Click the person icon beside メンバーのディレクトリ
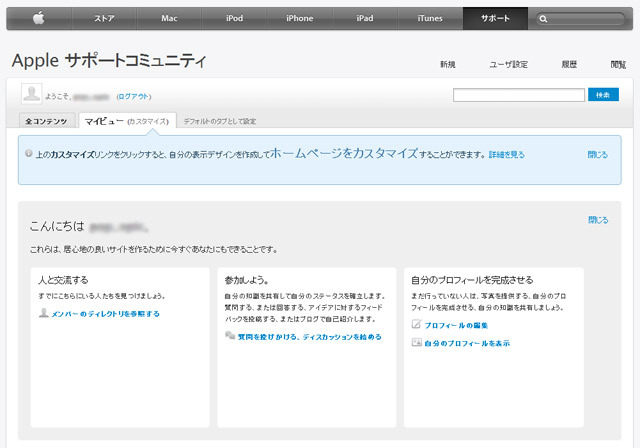The image size is (640, 448). (43, 313)
